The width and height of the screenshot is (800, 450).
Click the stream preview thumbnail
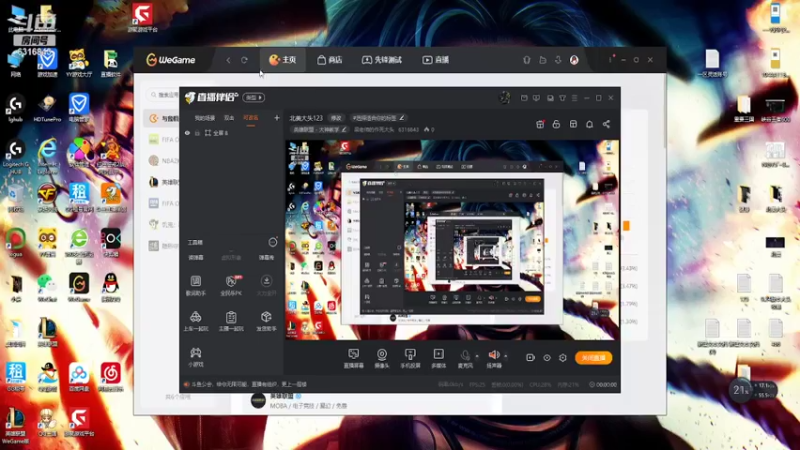pyautogui.click(x=453, y=240)
